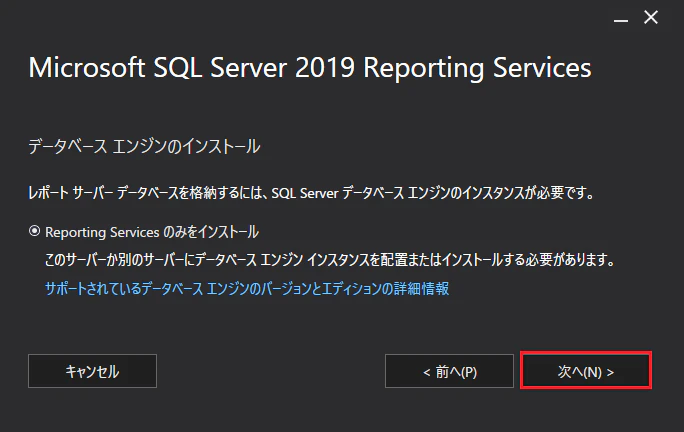
Task: Click the text starting 'レポート サーバー データベースを格納'
Action: coord(311,192)
